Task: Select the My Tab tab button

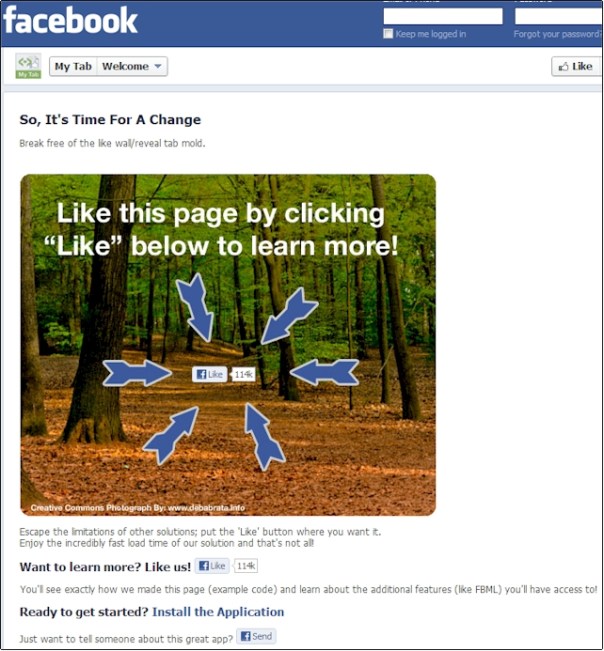Action: 73,66
